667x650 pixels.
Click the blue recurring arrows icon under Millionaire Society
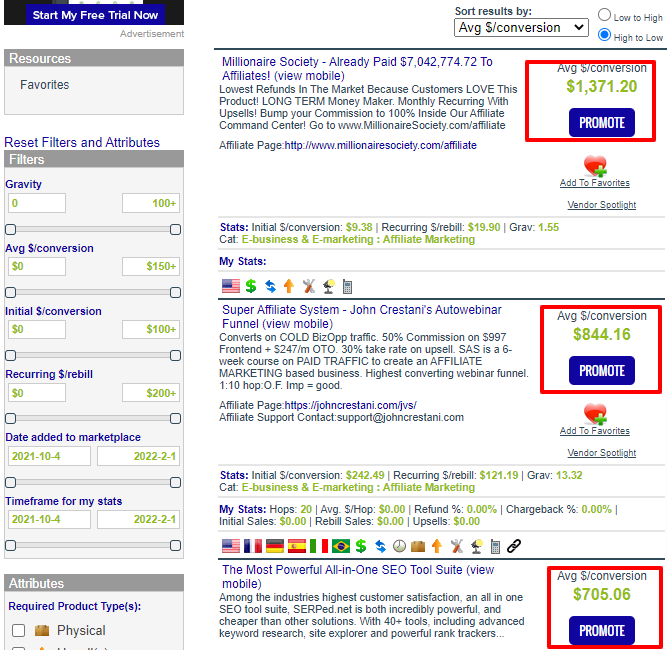(x=270, y=286)
